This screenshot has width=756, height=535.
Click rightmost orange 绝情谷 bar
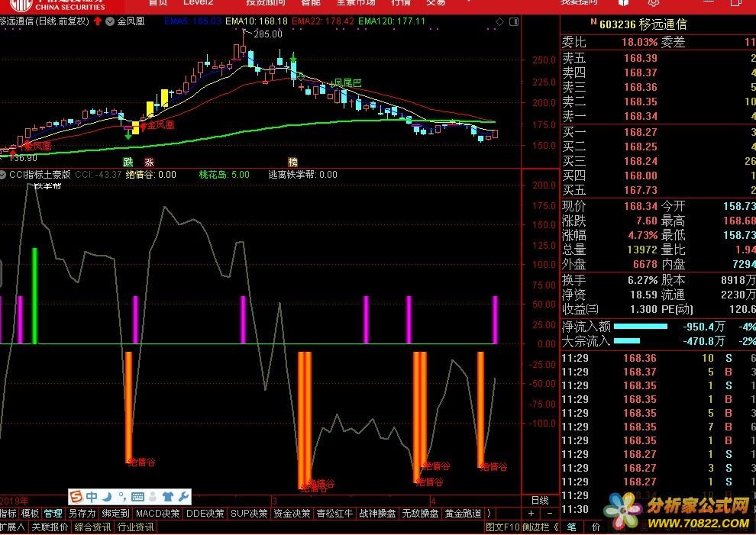[x=480, y=409]
